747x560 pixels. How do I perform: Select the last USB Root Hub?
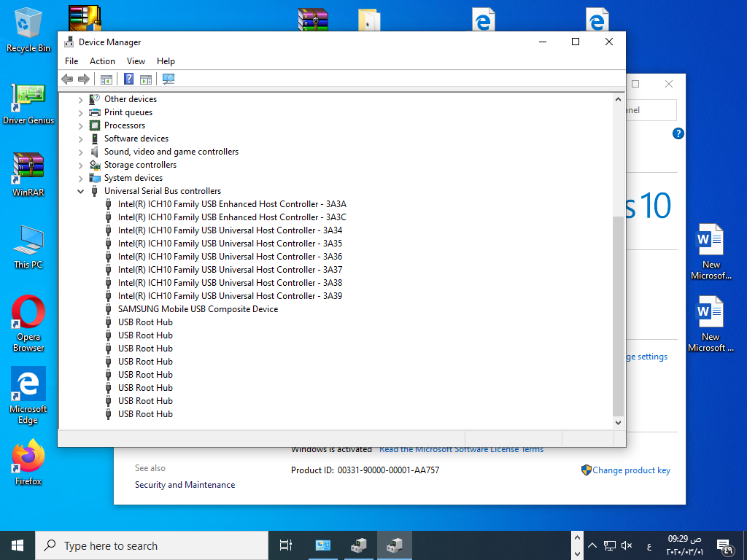(x=145, y=414)
